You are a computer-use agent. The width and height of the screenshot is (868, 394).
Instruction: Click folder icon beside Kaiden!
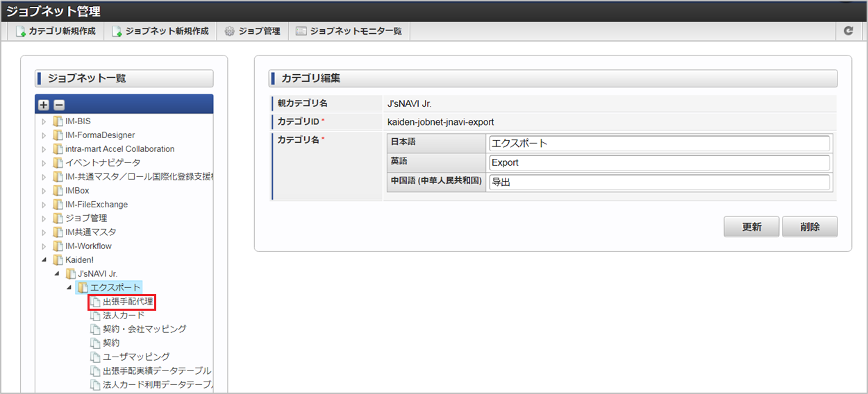pos(58,260)
